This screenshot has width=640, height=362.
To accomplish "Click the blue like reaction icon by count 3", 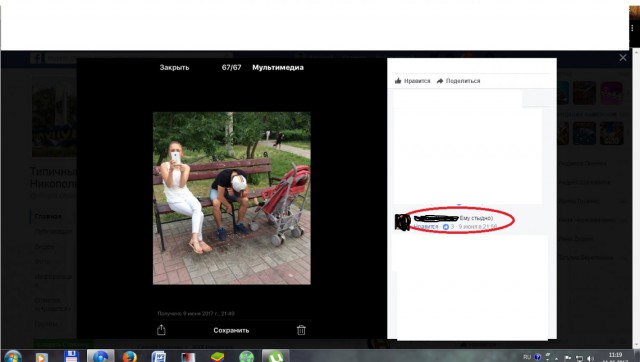I will (446, 227).
